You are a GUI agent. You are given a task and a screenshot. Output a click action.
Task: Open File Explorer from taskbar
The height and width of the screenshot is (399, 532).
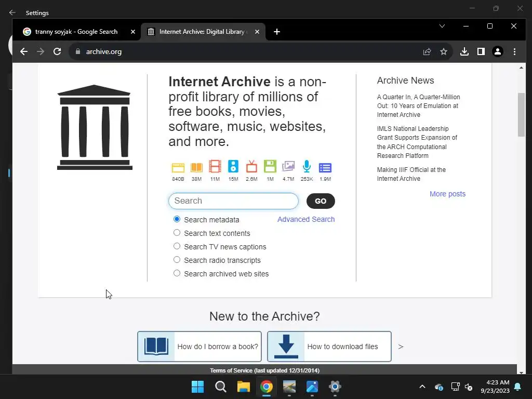click(243, 387)
